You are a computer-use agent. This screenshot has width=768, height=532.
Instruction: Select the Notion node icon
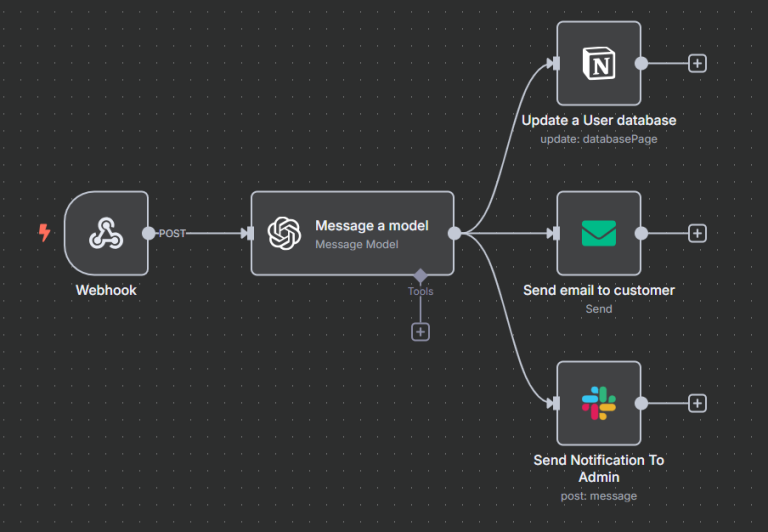coord(598,63)
